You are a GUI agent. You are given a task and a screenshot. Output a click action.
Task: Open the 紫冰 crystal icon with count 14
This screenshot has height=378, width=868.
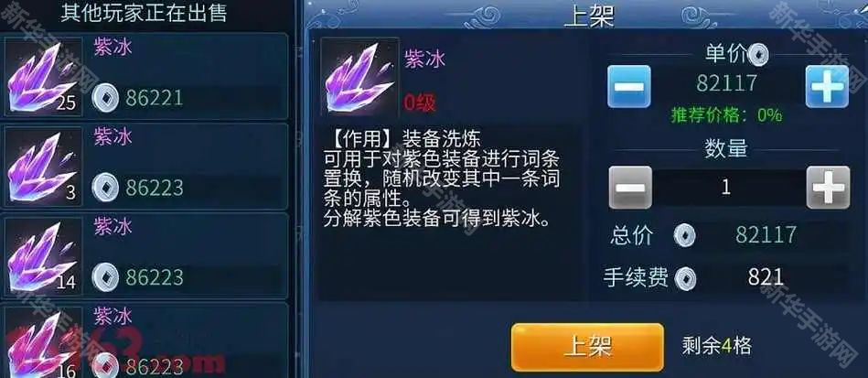[x=43, y=255]
